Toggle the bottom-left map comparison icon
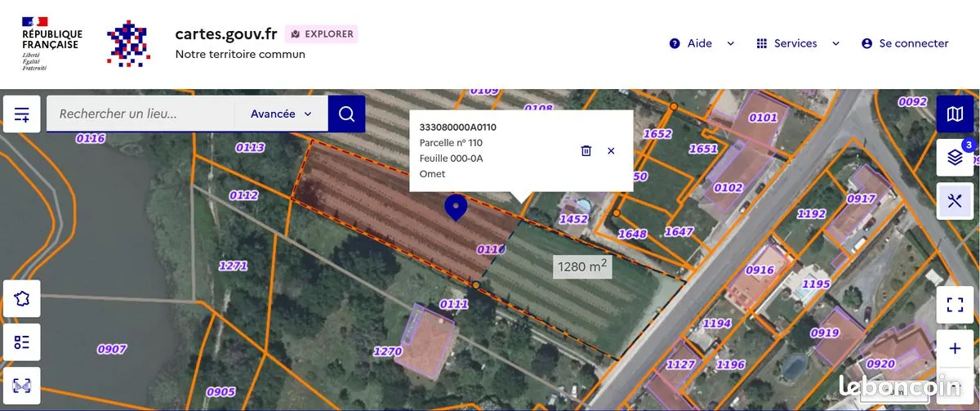The width and height of the screenshot is (980, 411). (x=22, y=386)
